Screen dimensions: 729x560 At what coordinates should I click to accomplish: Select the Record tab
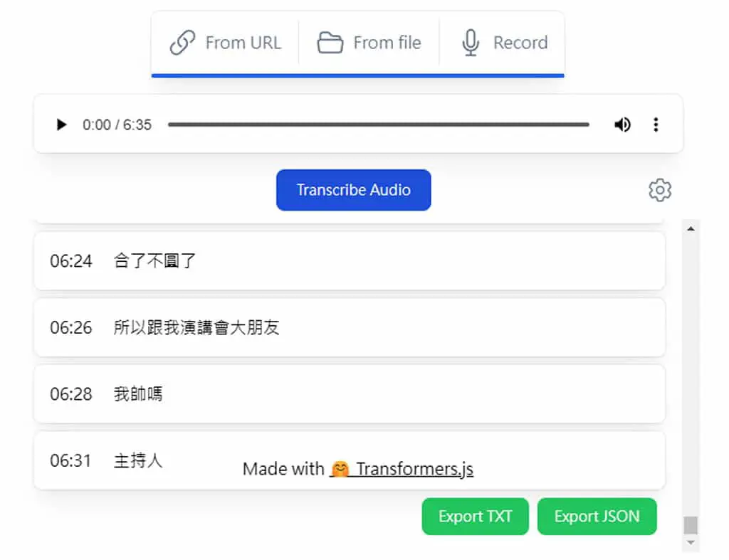[x=504, y=43]
